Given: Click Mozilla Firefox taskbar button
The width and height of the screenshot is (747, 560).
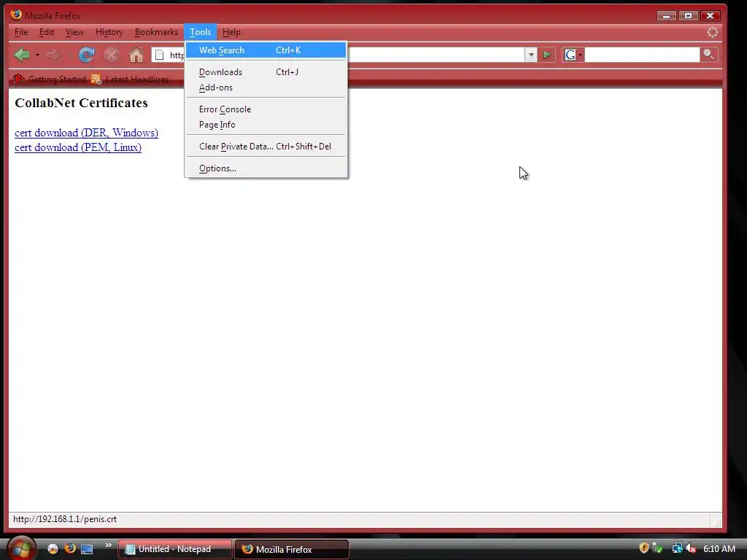Looking at the screenshot, I should 292,549.
